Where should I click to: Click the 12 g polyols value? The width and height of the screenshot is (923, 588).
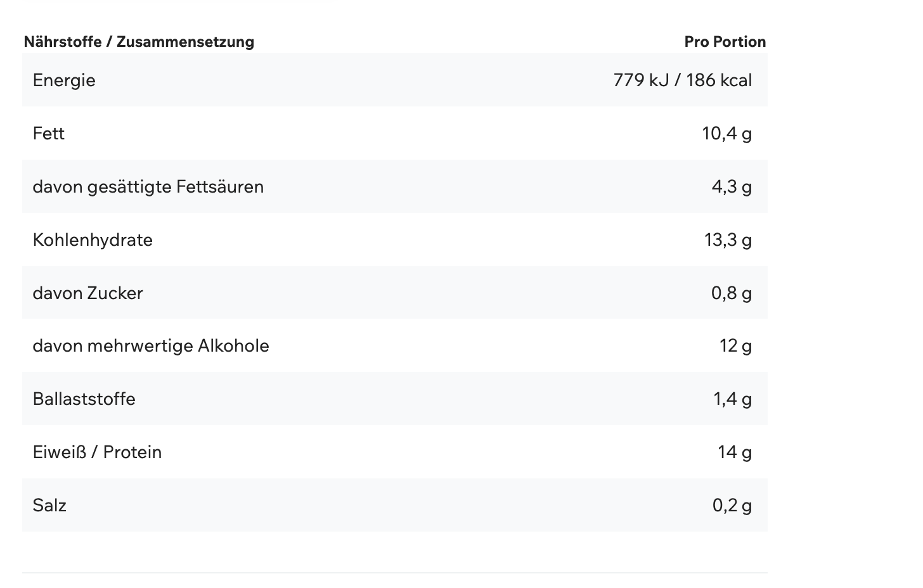(735, 346)
